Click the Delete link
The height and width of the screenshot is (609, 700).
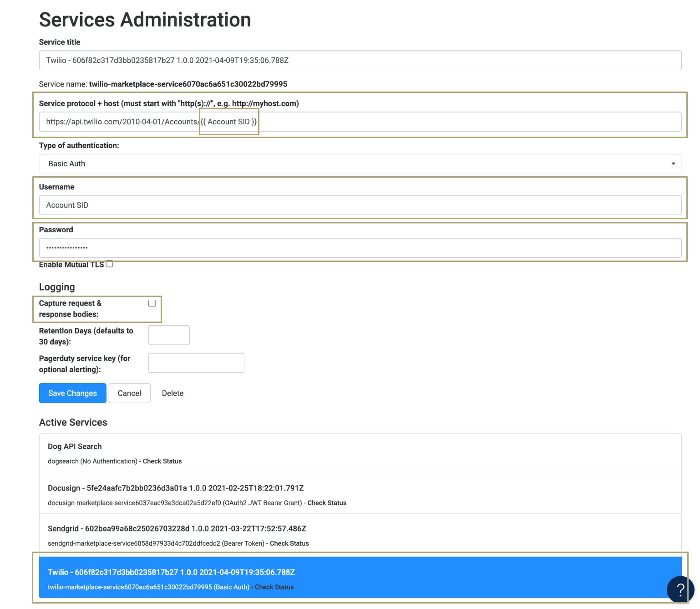(173, 393)
